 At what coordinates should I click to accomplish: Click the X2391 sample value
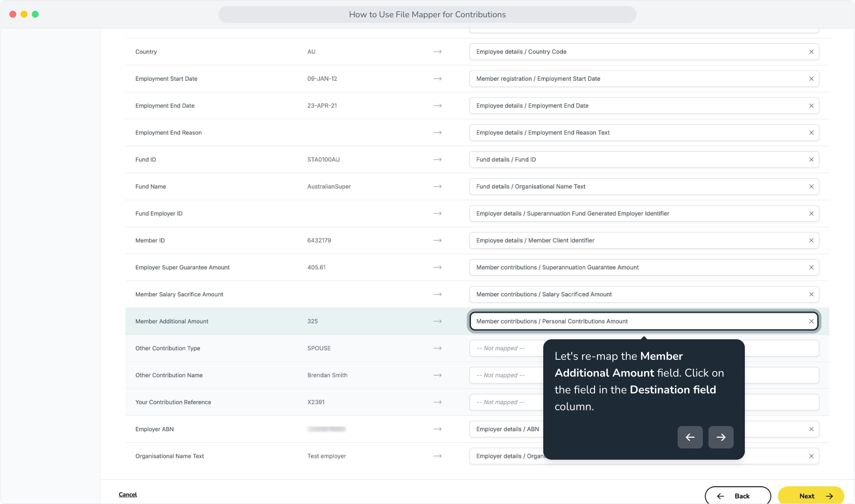pos(316,402)
